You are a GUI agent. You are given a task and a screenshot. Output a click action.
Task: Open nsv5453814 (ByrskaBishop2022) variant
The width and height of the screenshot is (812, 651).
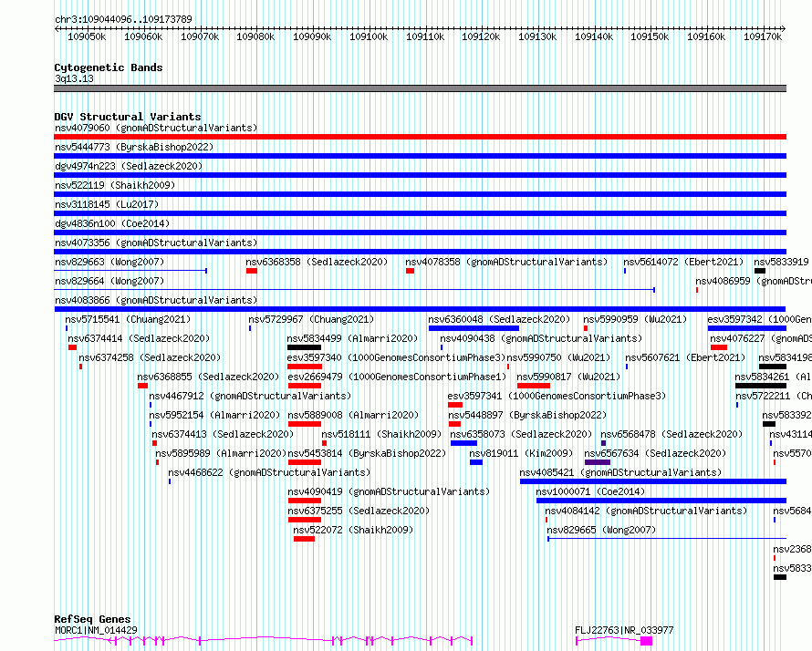[x=367, y=453]
